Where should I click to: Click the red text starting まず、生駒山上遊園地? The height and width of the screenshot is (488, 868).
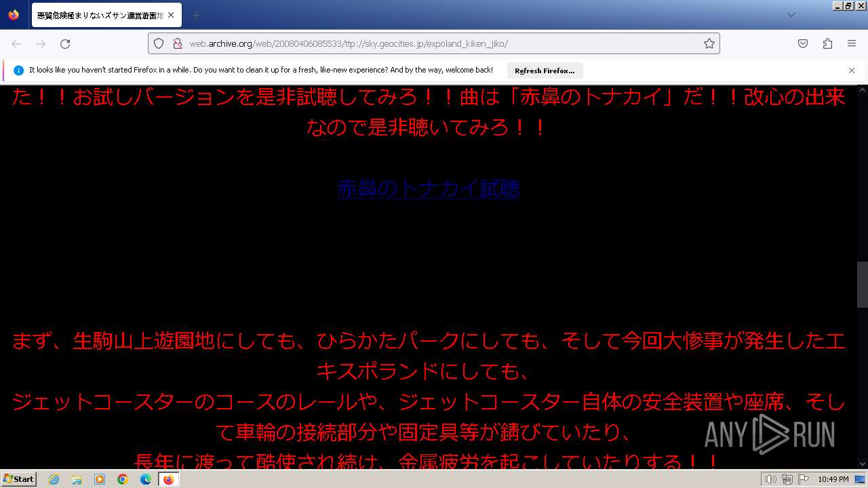pos(429,356)
